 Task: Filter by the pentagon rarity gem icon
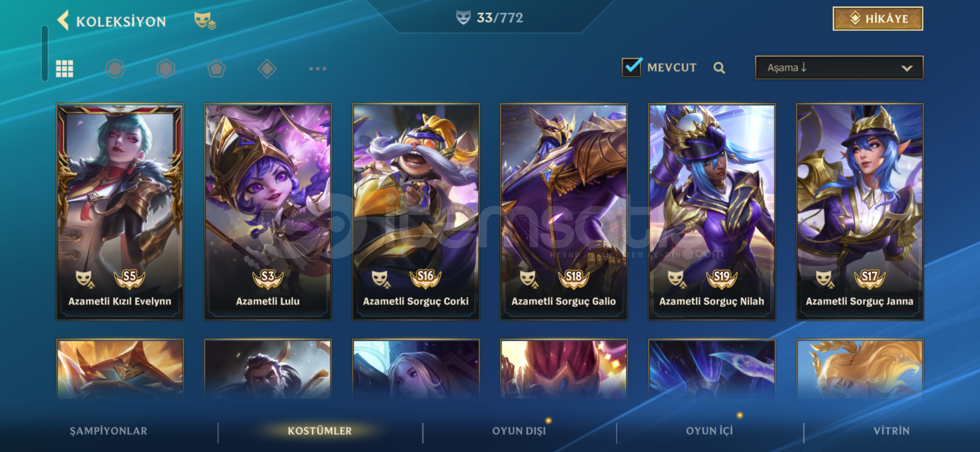pos(217,69)
